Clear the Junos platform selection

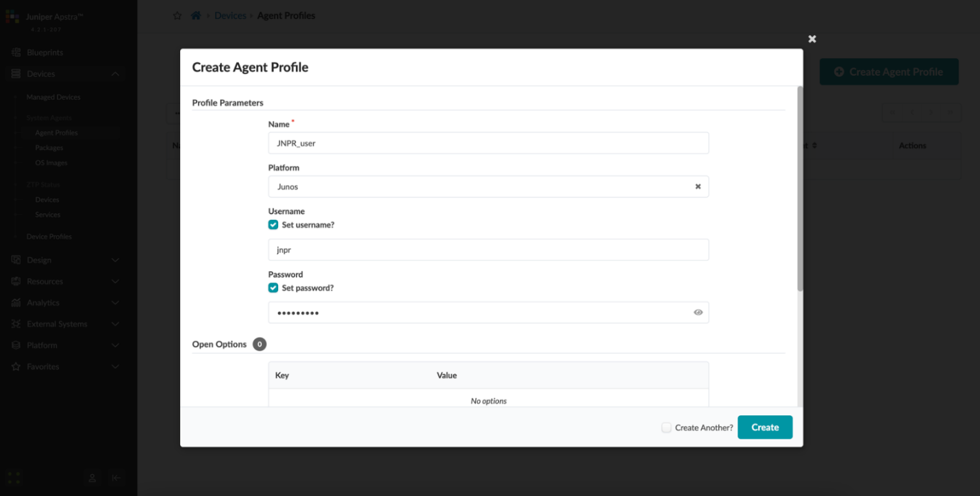[x=698, y=186]
